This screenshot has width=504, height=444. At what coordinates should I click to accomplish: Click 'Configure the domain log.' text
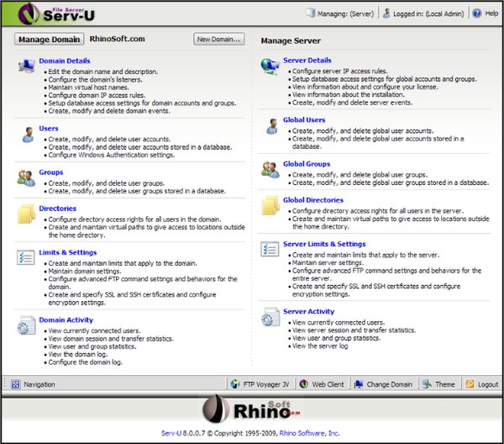[x=85, y=362]
